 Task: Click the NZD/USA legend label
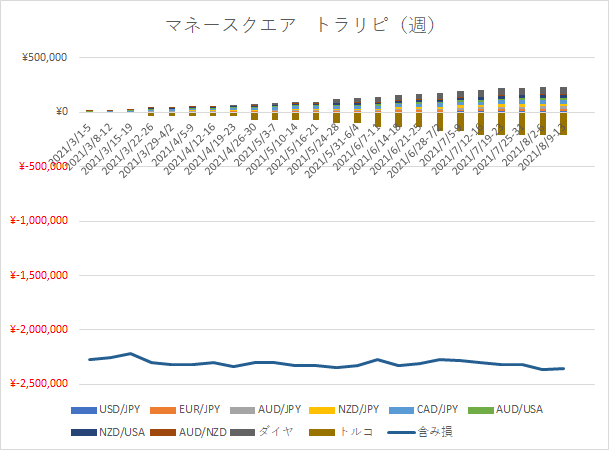click(x=122, y=432)
